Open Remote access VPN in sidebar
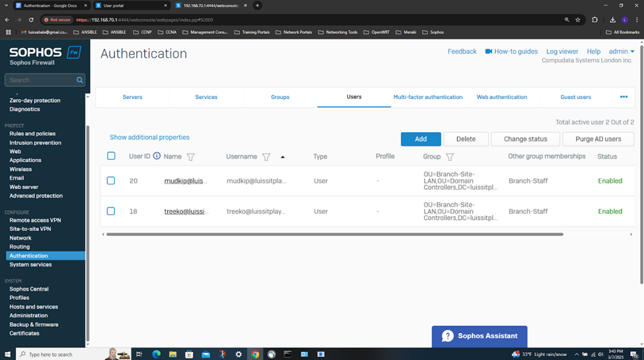 click(35, 220)
